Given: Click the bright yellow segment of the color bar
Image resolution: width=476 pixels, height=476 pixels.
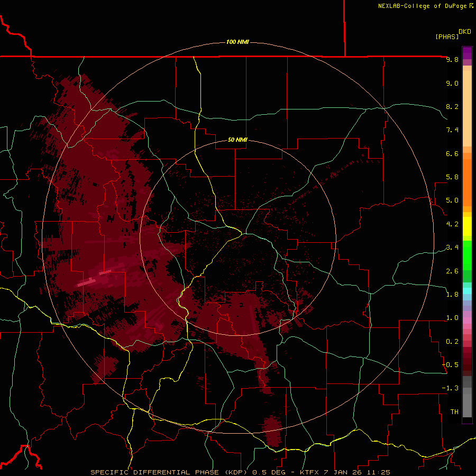Looking at the screenshot, I should 467,226.
